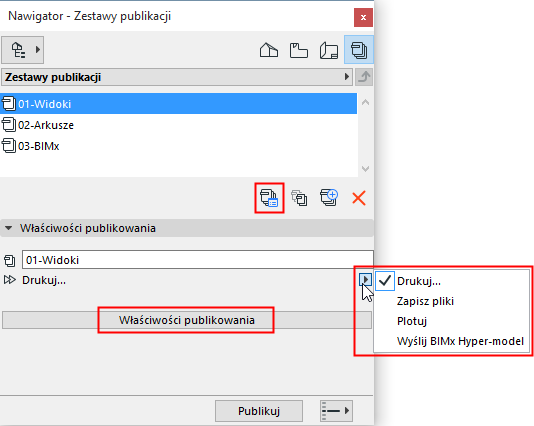The width and height of the screenshot is (534, 426).
Task: Collapse the Właściwości publikowania section
Action: tap(9, 228)
